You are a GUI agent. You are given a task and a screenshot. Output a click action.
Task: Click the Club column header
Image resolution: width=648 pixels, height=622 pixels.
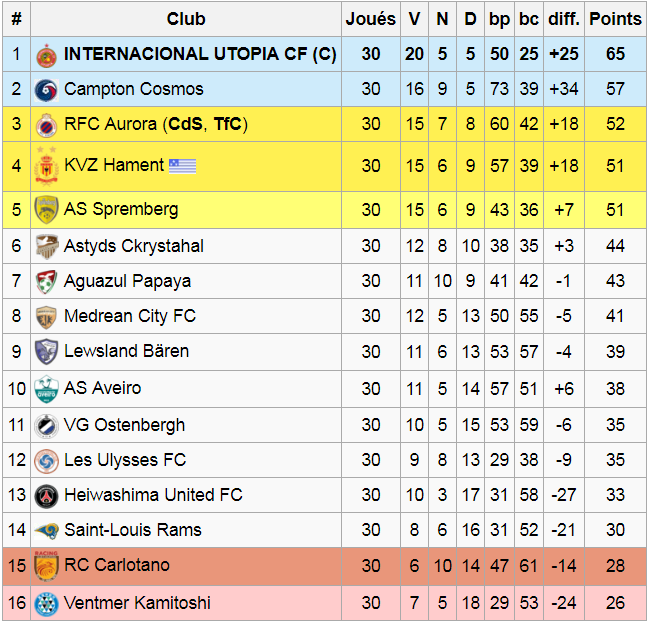186,19
